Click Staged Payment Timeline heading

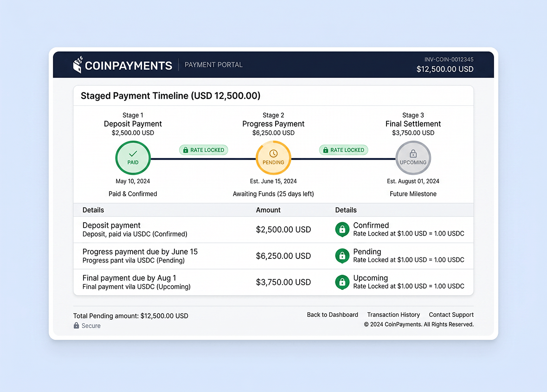pos(171,96)
